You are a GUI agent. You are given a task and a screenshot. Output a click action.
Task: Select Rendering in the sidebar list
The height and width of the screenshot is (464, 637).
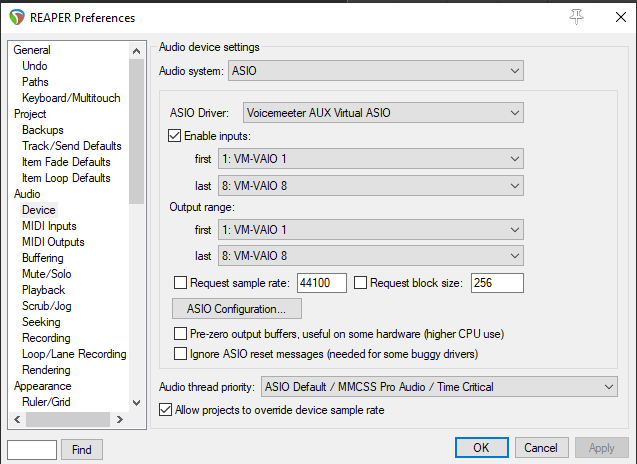(48, 370)
